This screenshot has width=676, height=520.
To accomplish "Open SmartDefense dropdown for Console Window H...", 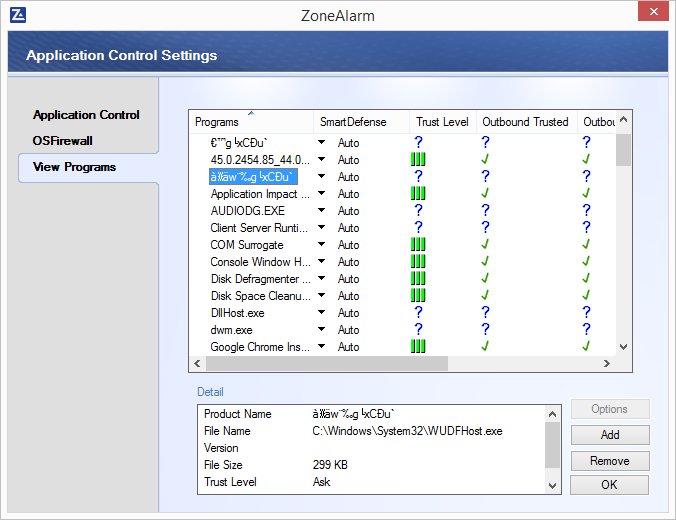I will 321,261.
